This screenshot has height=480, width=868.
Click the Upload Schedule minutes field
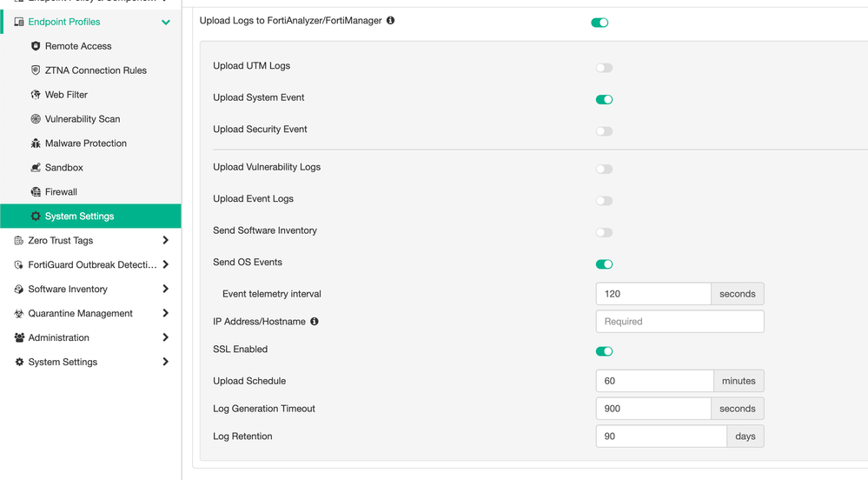point(654,381)
